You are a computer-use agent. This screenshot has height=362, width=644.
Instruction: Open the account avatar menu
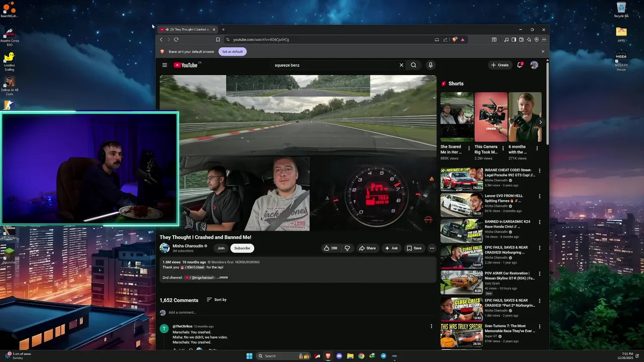pos(534,65)
